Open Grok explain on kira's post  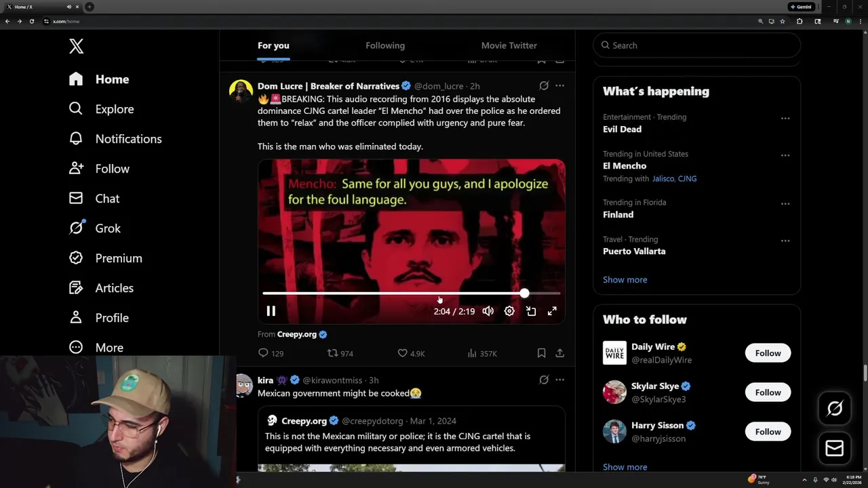(x=544, y=380)
